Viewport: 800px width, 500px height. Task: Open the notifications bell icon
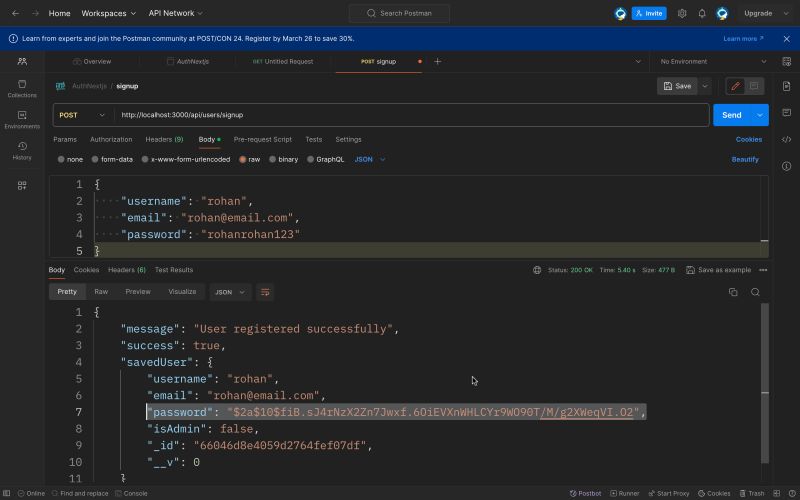tap(702, 14)
